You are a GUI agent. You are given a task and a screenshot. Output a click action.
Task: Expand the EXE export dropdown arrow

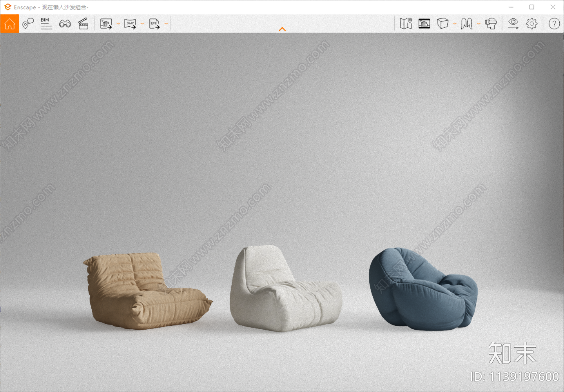pyautogui.click(x=166, y=24)
